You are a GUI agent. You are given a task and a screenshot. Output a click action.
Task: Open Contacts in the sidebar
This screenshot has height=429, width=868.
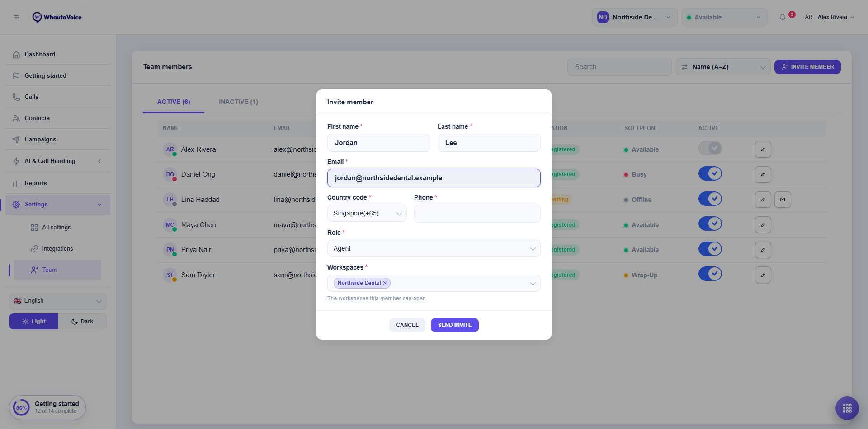coord(58,118)
